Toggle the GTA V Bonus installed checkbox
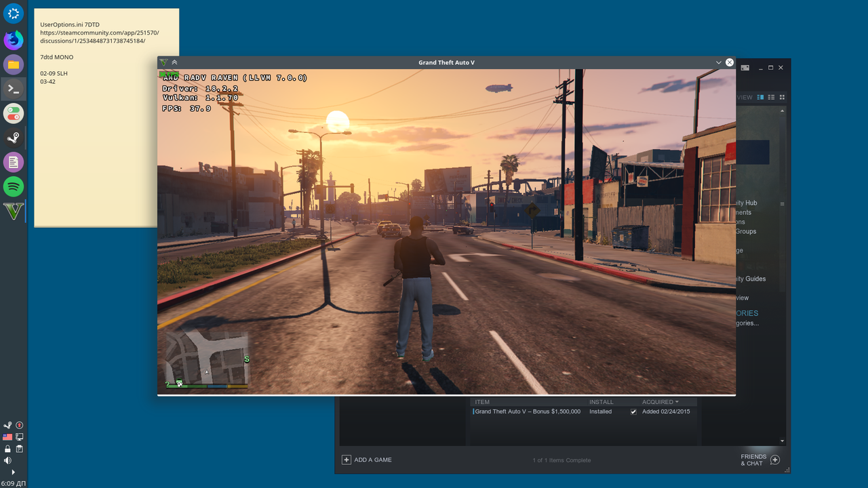868x488 pixels. tap(633, 412)
